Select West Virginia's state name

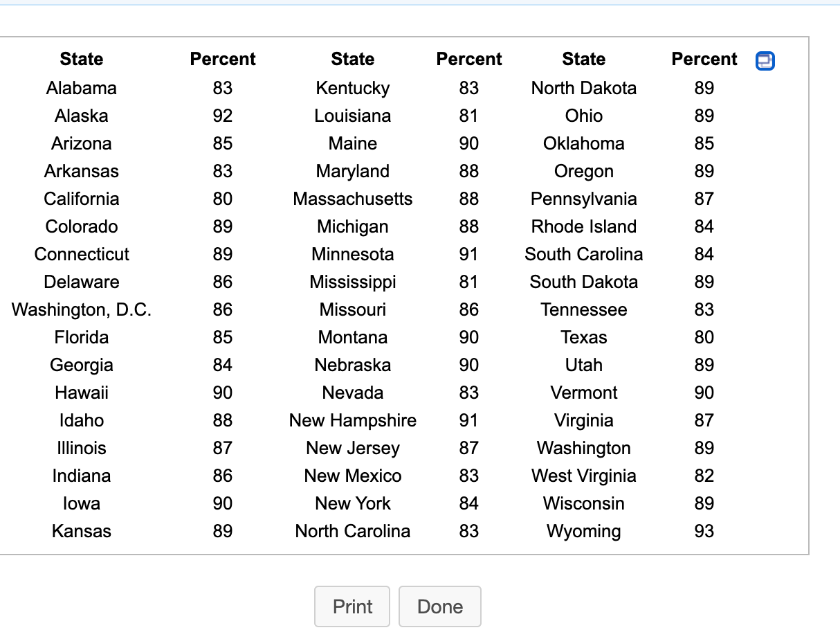point(583,476)
